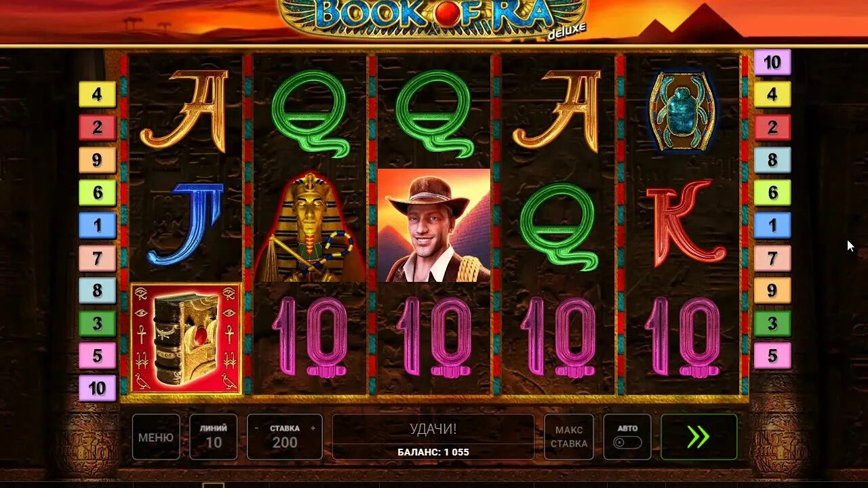This screenshot has height=488, width=868.
Task: Click the БАЛАНС info display
Action: click(x=433, y=452)
